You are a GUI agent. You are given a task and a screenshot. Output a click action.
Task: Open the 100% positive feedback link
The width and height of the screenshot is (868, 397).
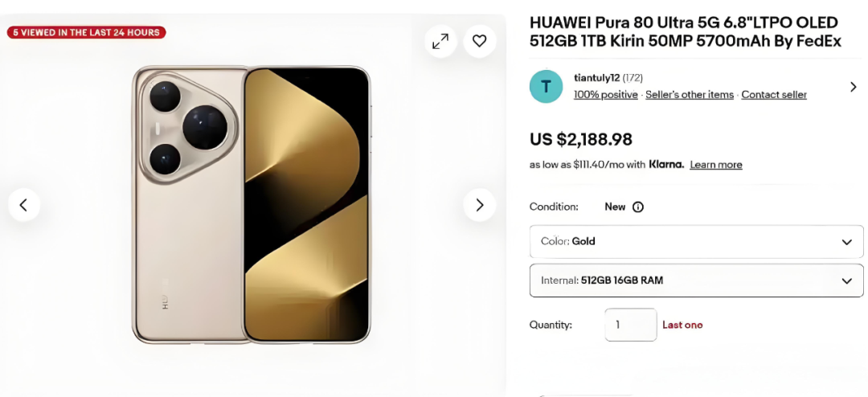coord(606,95)
